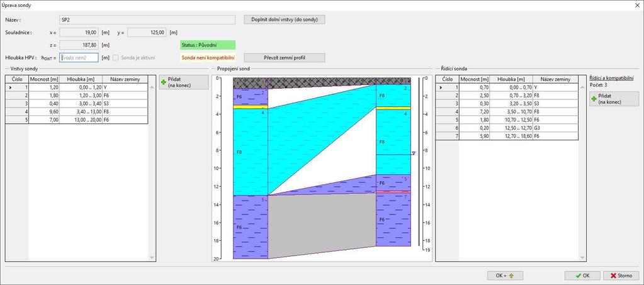644x285 pixels.
Task: Click the y coordinate field 125,00
Action: pyautogui.click(x=147, y=33)
